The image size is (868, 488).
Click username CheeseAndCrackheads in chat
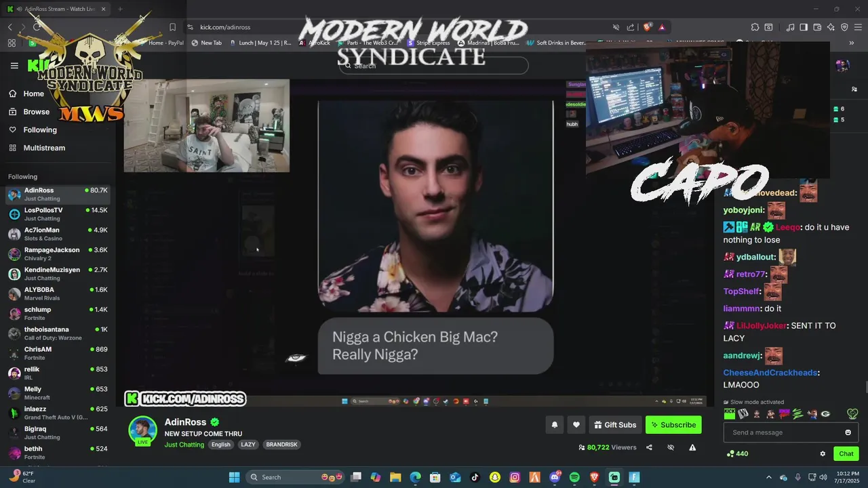(x=770, y=373)
